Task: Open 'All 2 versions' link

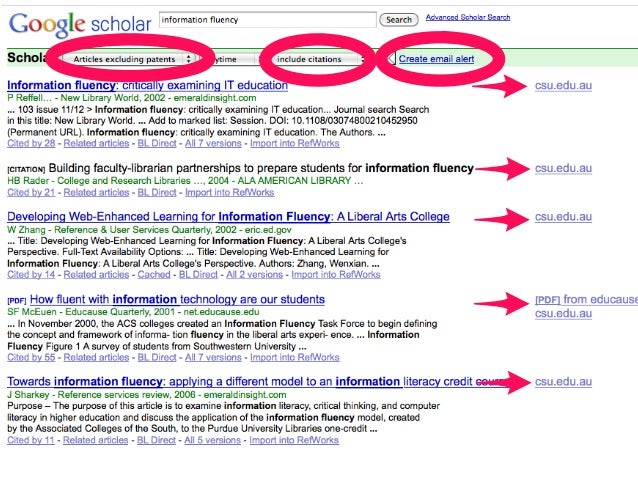Action: (254, 275)
